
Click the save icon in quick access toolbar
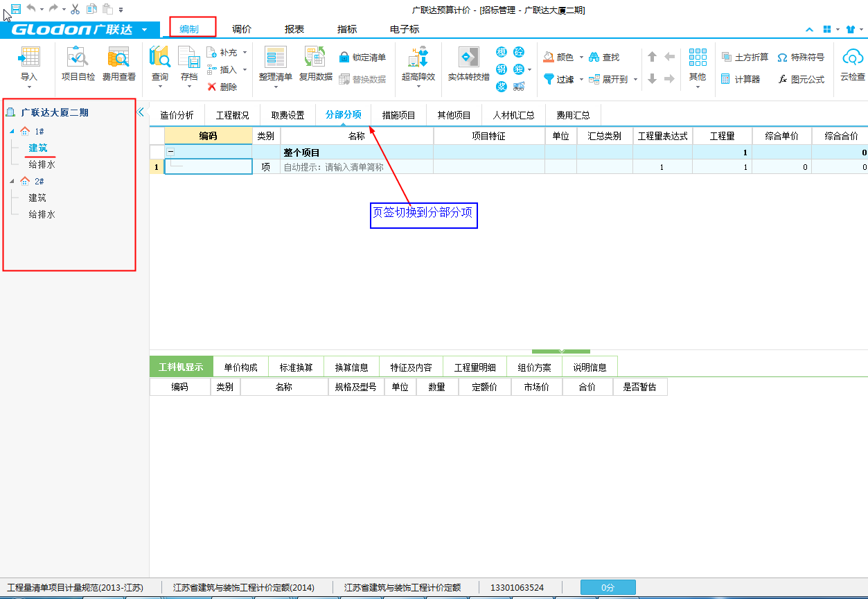tap(16, 9)
